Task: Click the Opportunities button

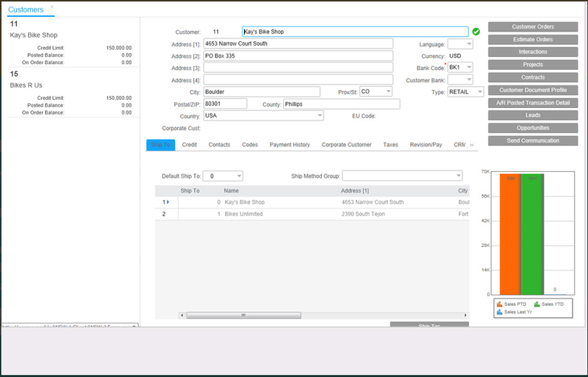Action: 533,128
